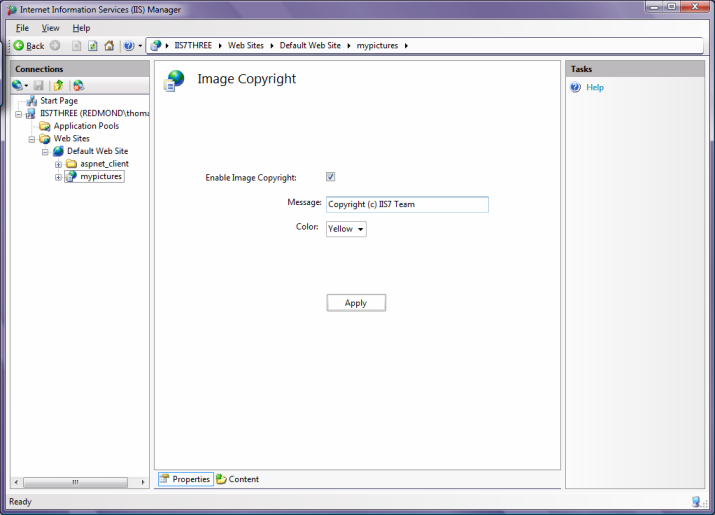Click into the Message text field
The width and height of the screenshot is (715, 515).
coord(407,204)
